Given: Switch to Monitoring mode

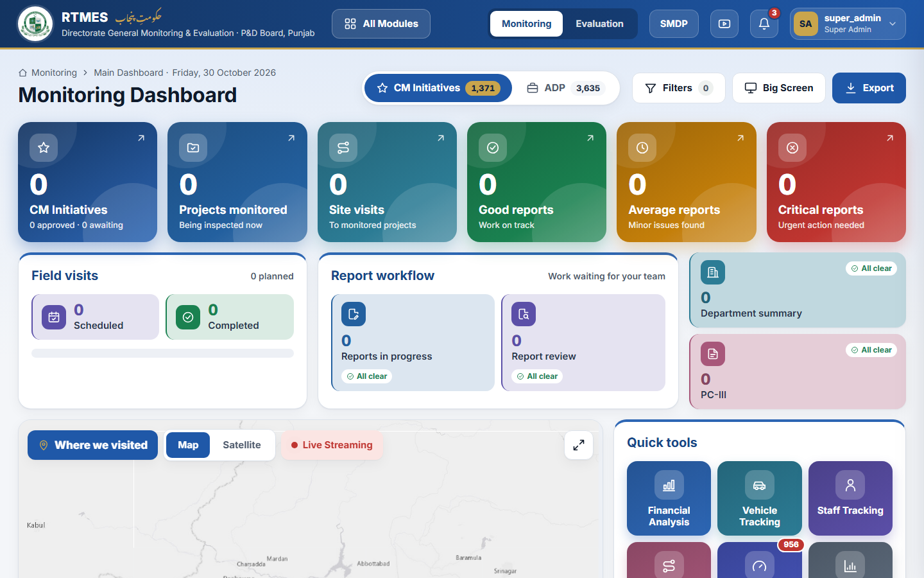Looking at the screenshot, I should click(x=527, y=24).
